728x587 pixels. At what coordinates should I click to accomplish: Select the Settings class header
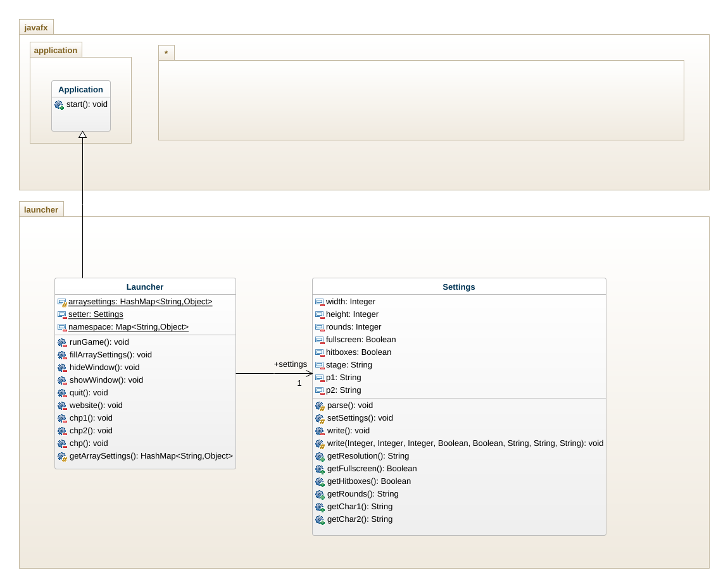click(459, 287)
